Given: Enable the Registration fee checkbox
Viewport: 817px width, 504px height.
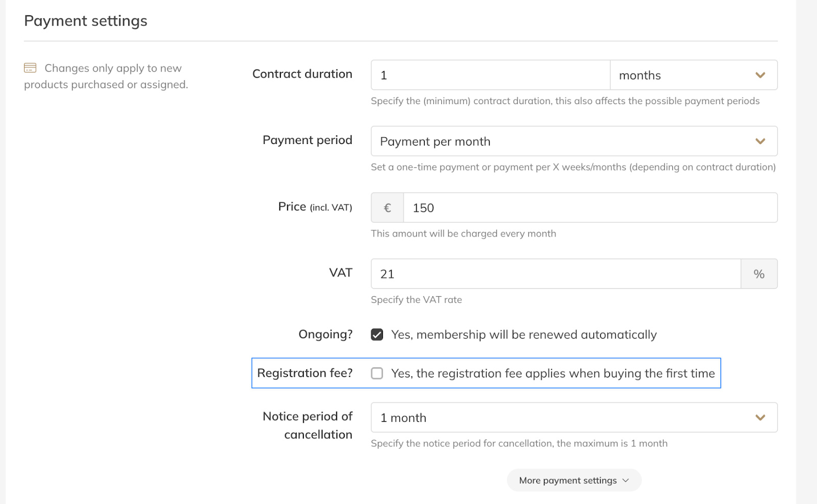Looking at the screenshot, I should point(377,374).
